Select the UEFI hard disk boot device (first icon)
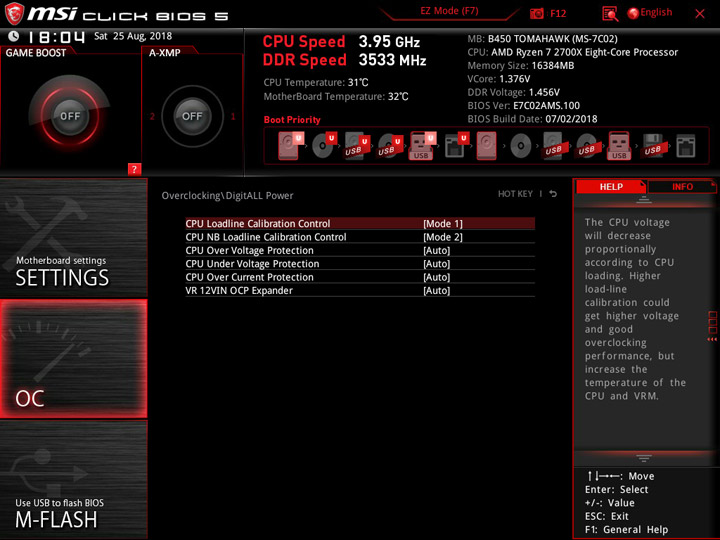The width and height of the screenshot is (720, 540). [x=290, y=146]
